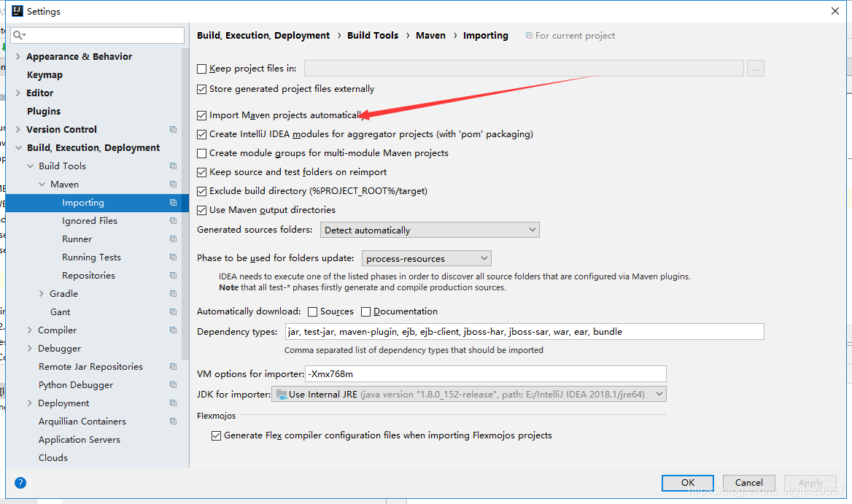Toggle Keep source and test folders on reimport
The image size is (852, 504).
(201, 172)
